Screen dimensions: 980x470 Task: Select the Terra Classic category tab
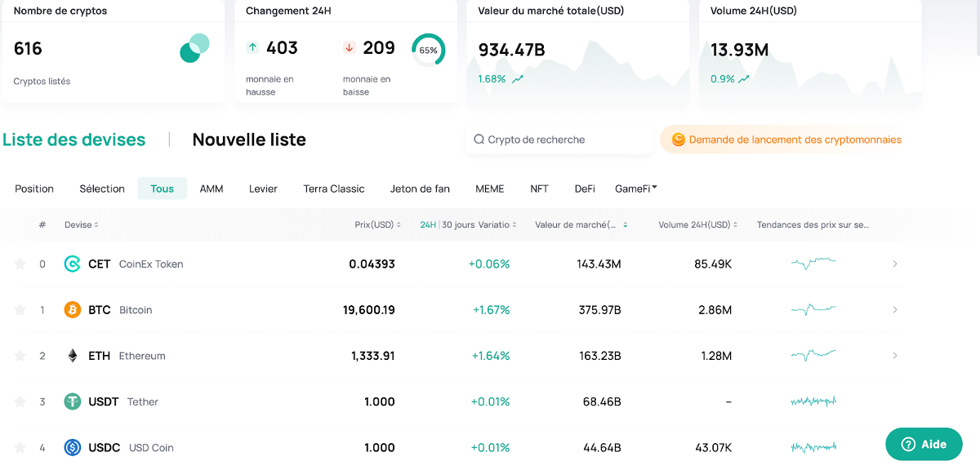(x=334, y=188)
